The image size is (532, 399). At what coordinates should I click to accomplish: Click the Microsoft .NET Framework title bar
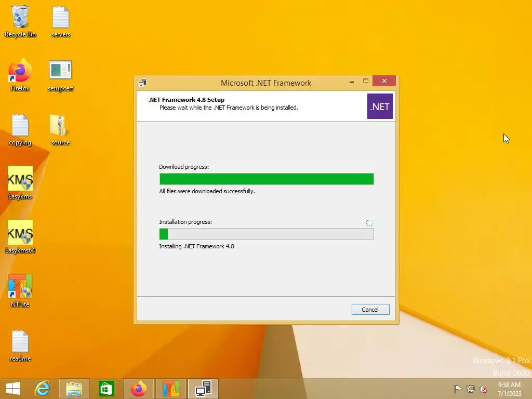pos(266,83)
